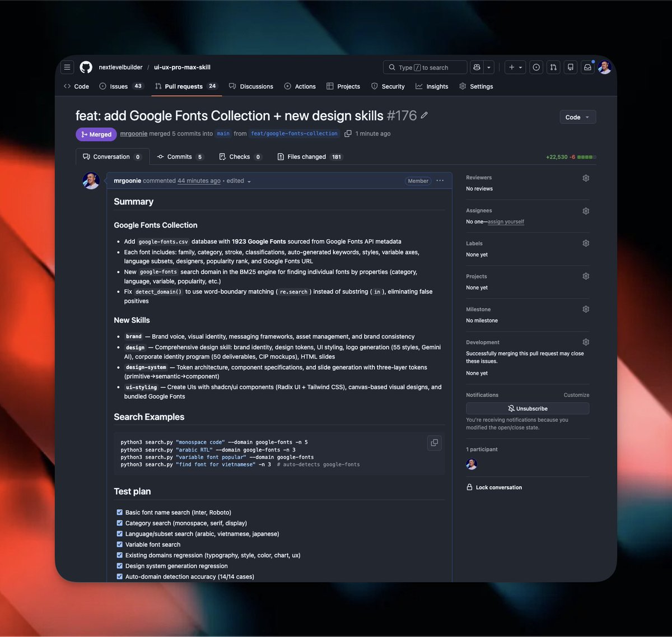Open the sidebar Projects gear settings
672x637 pixels.
586,276
